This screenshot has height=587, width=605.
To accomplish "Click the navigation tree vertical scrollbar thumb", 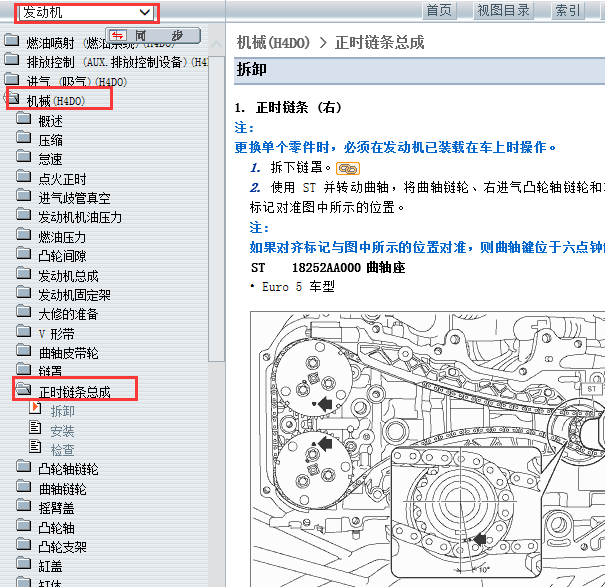I will [216, 208].
